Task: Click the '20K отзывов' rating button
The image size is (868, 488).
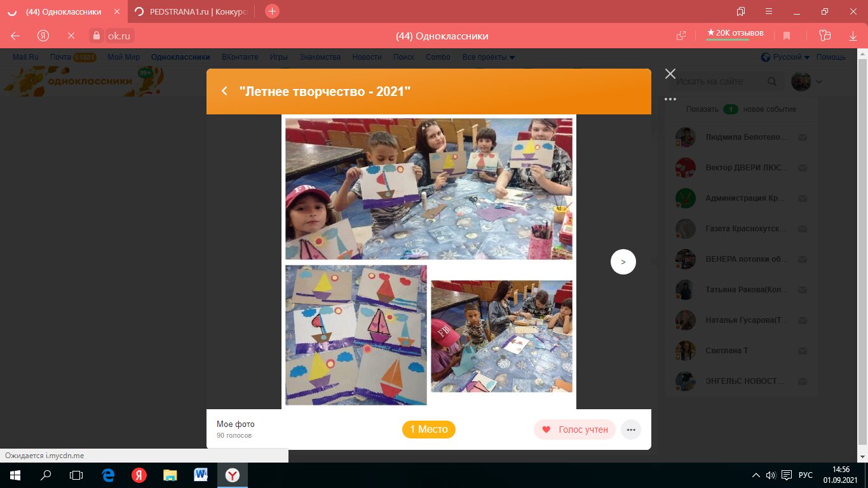Action: (736, 34)
